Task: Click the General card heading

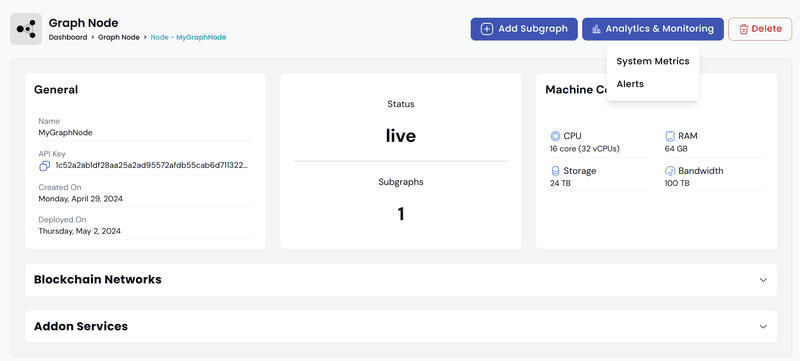Action: coord(56,90)
